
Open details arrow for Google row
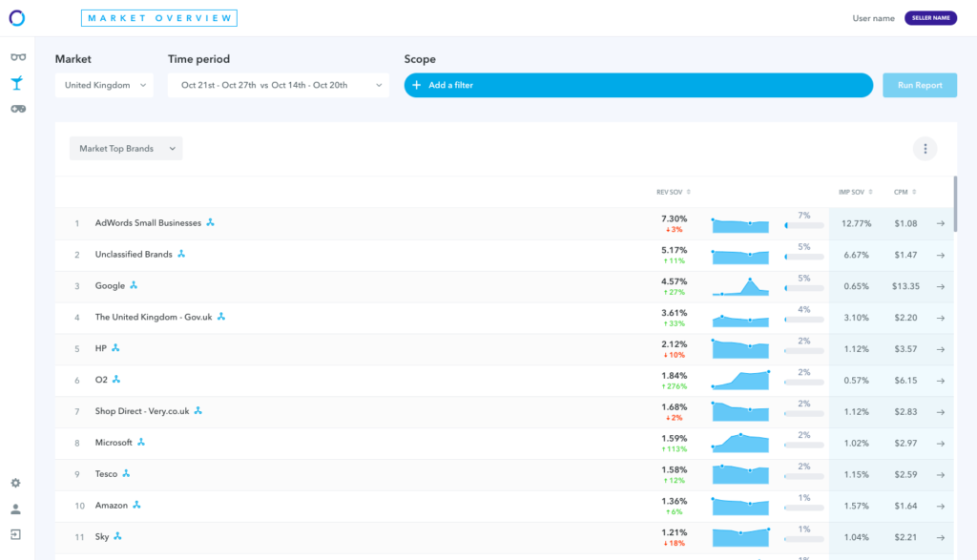pos(940,286)
